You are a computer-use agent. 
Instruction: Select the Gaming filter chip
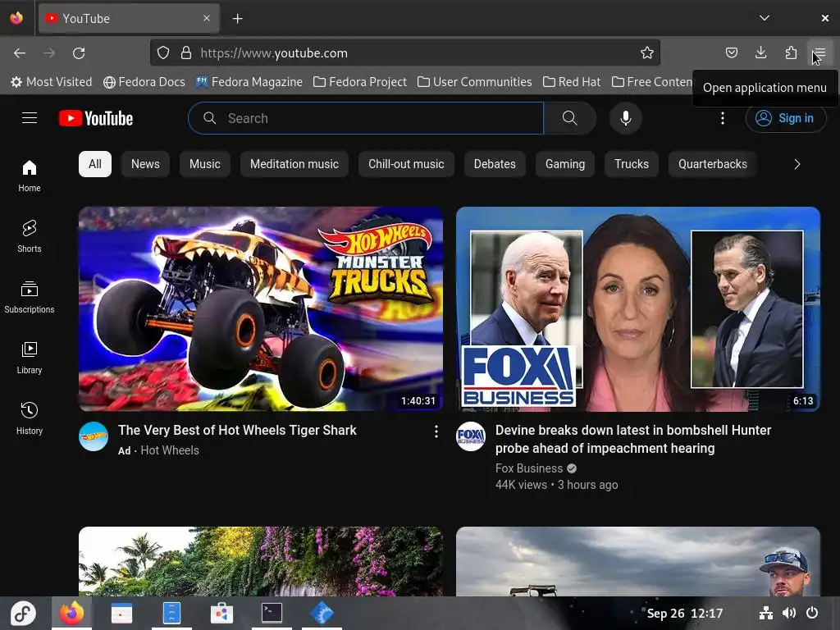pyautogui.click(x=564, y=164)
